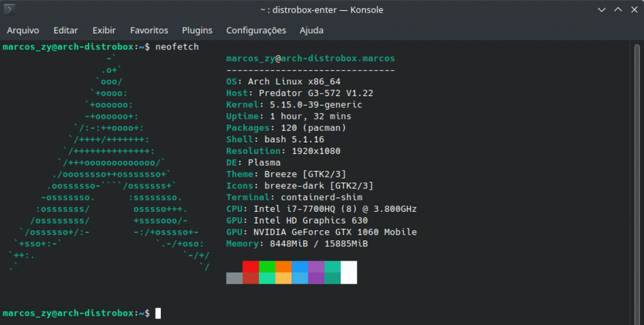Open the Exibir menu
The width and height of the screenshot is (644, 325).
tap(104, 30)
